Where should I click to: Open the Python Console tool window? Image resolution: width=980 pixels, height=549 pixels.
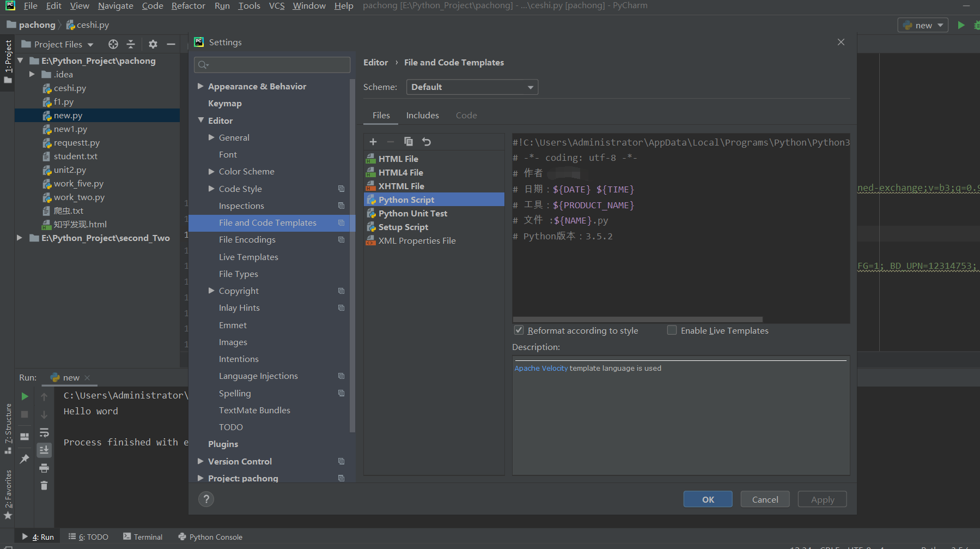click(x=210, y=537)
